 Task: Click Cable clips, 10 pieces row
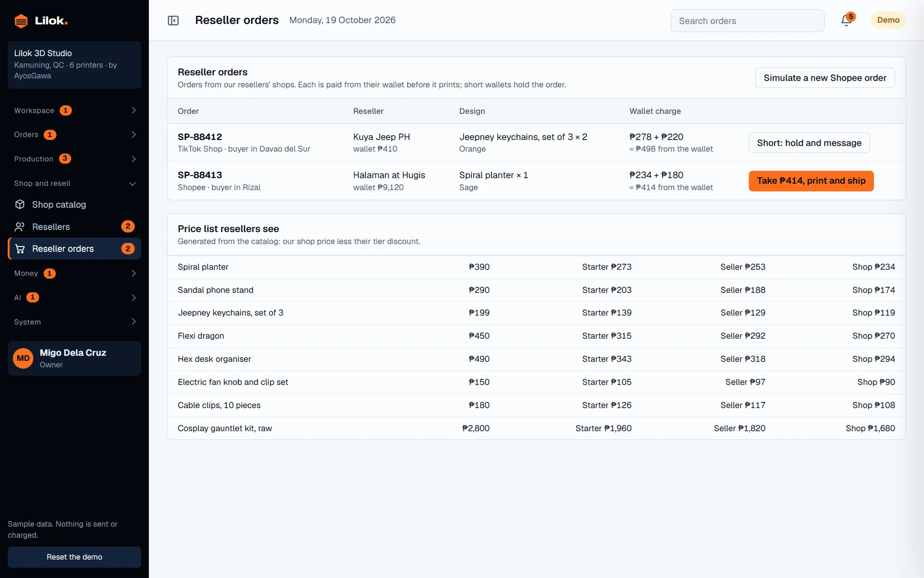[536, 405]
